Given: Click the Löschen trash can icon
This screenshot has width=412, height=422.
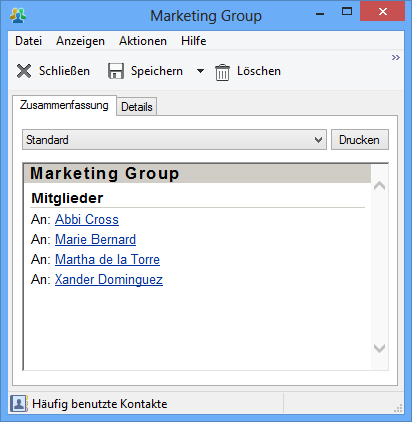Looking at the screenshot, I should click(222, 72).
